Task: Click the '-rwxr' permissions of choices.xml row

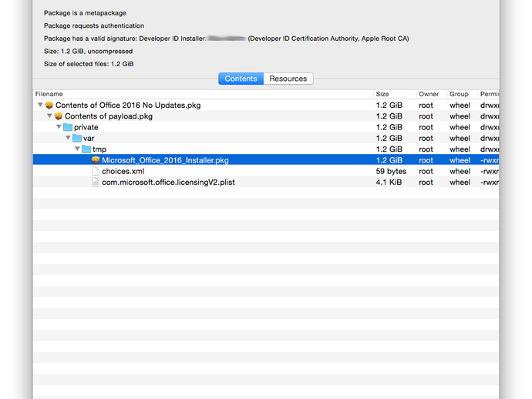Action: point(490,171)
